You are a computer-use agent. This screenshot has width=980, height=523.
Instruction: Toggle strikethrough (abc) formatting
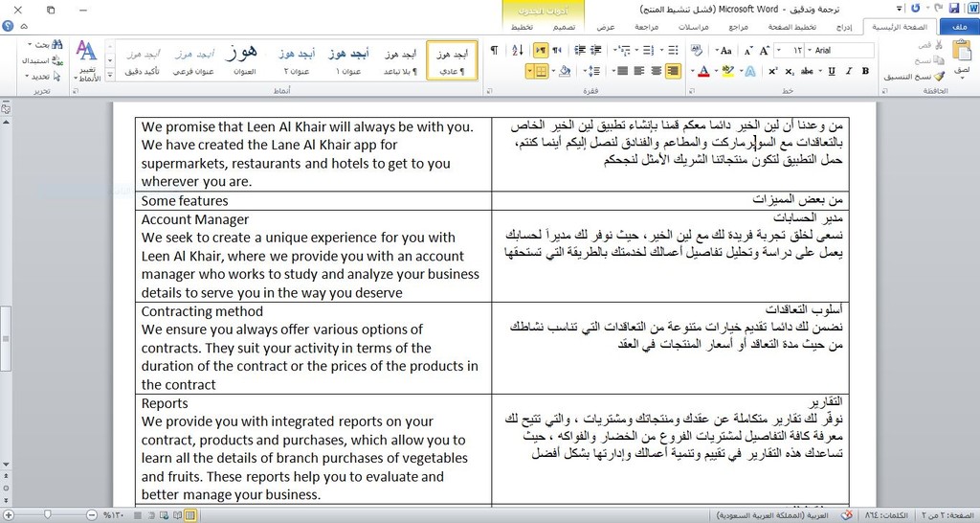808,71
